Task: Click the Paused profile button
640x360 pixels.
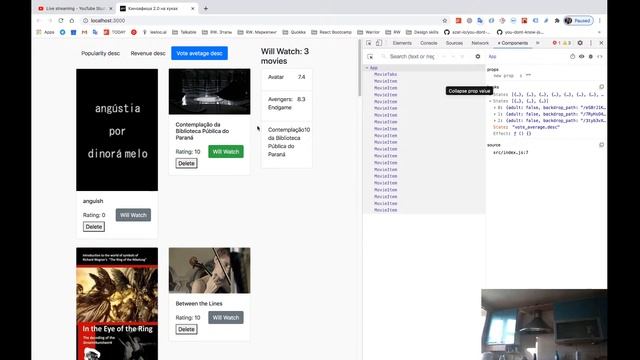Action: point(578,20)
